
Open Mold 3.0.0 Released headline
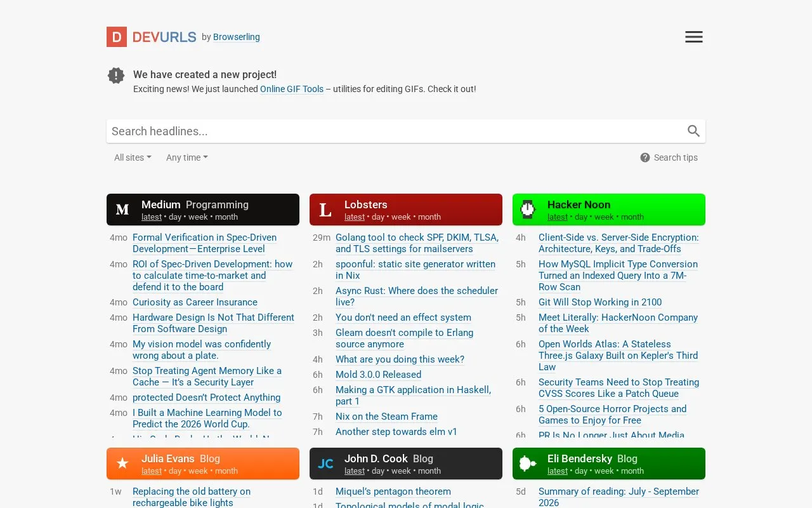(378, 375)
